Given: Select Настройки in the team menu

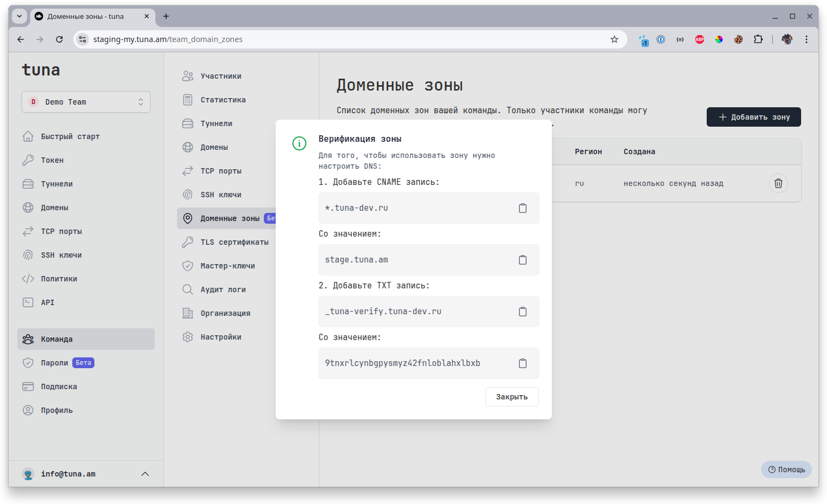Looking at the screenshot, I should (221, 336).
